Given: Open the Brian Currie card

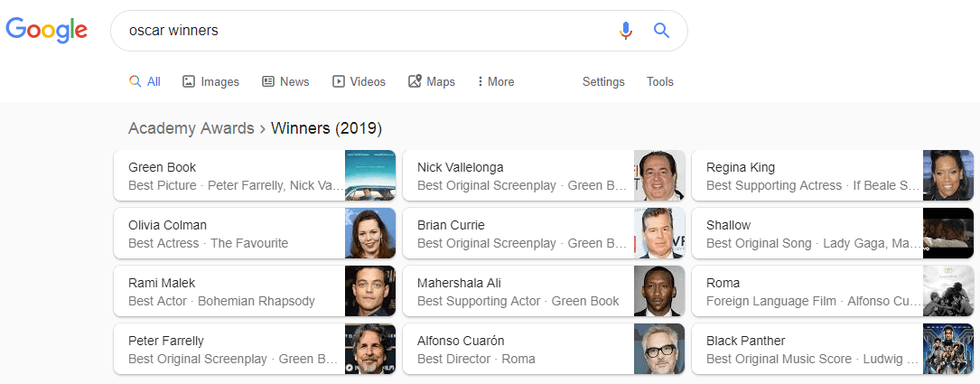Looking at the screenshot, I should coord(544,233).
